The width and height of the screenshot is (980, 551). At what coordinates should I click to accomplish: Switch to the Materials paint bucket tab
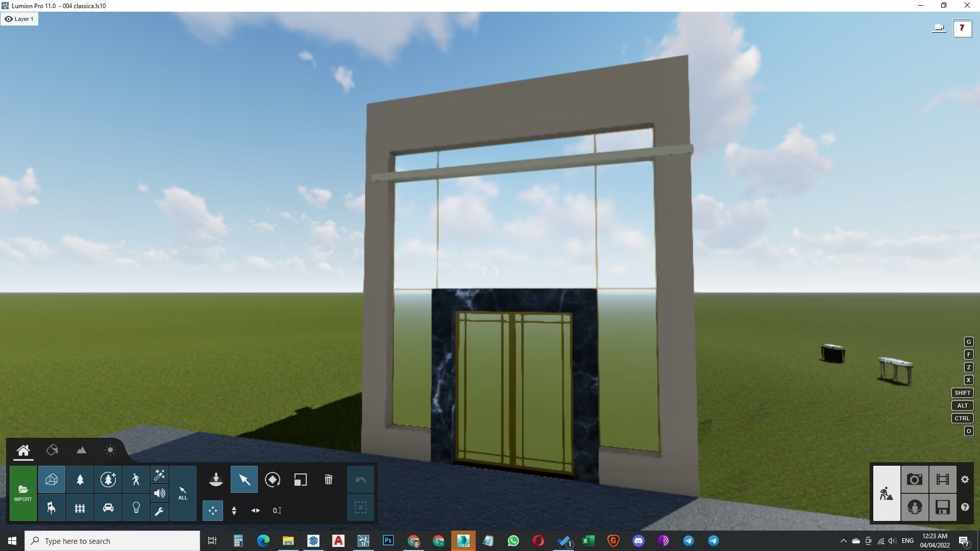tap(52, 450)
